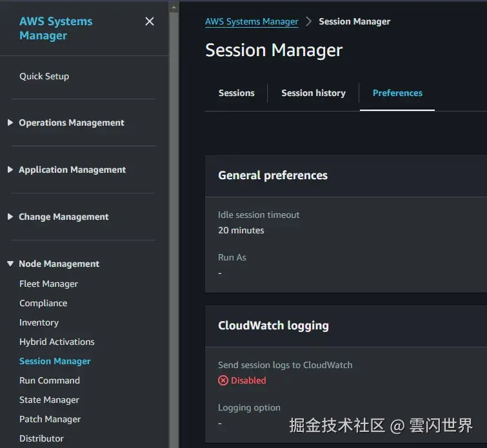487x448 pixels.
Task: Open Hybrid Activations
Action: (x=57, y=342)
